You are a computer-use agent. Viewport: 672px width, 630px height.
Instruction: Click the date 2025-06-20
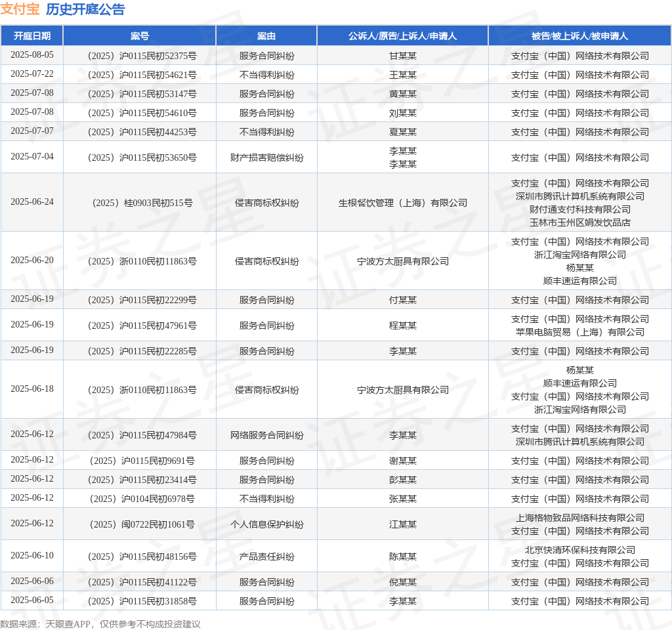pyautogui.click(x=32, y=260)
